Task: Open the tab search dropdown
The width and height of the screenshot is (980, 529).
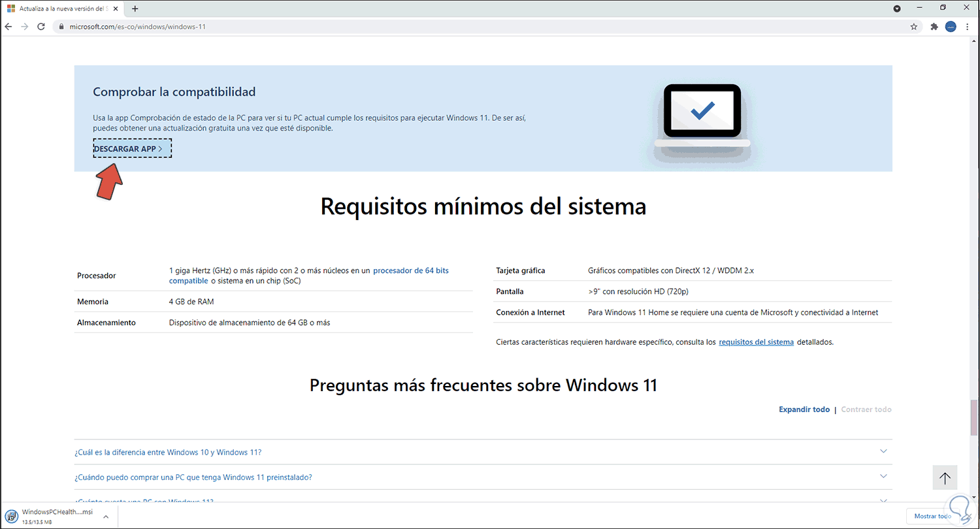Action: click(897, 8)
